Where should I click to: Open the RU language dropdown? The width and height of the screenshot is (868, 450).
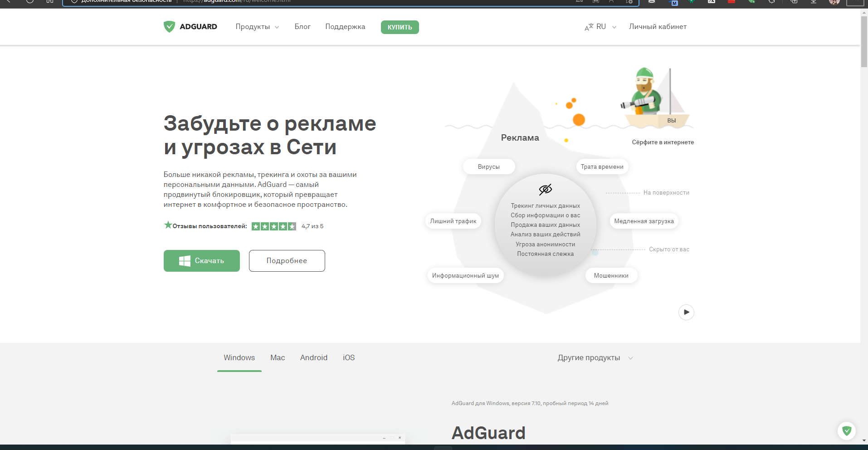click(605, 26)
